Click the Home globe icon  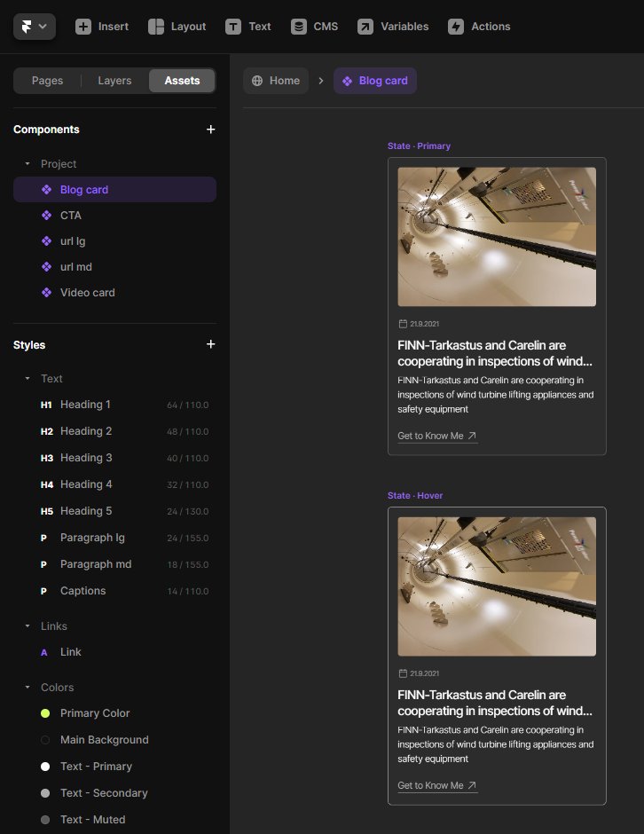point(257,81)
